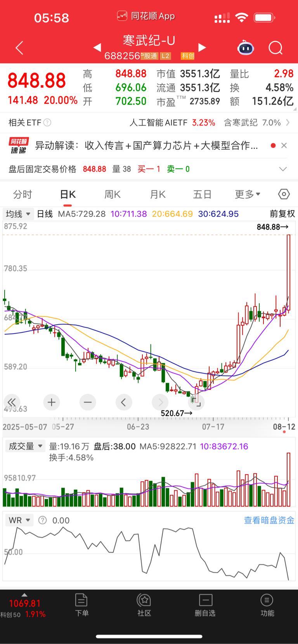Open 人工智能AIETF related ETF details chevron
Viewport: 298px width, 644px height.
288,122
